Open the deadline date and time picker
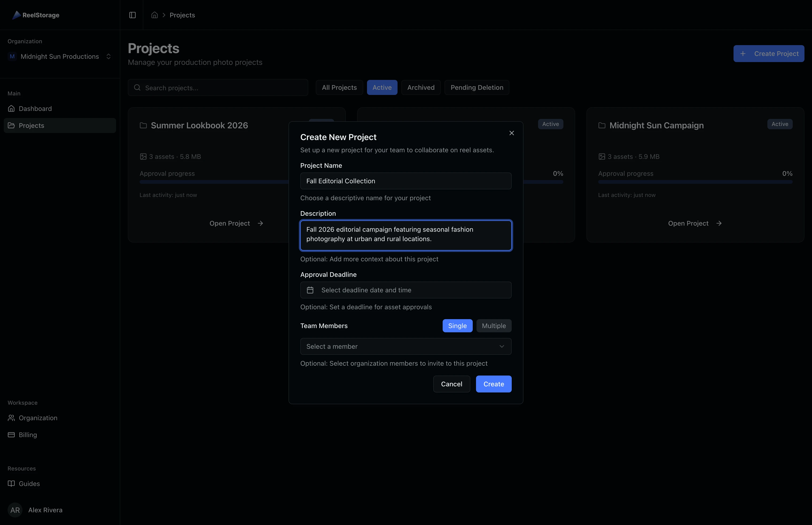The image size is (812, 525). click(x=405, y=290)
